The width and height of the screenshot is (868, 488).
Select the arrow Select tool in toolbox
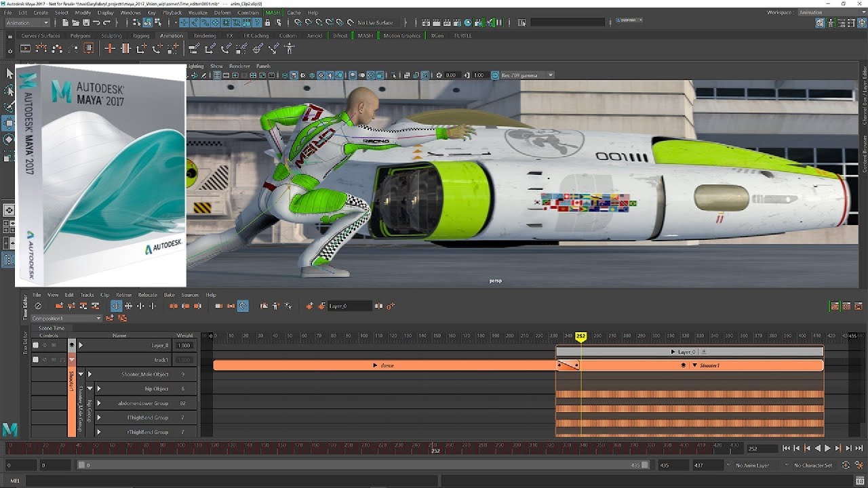tap(9, 73)
